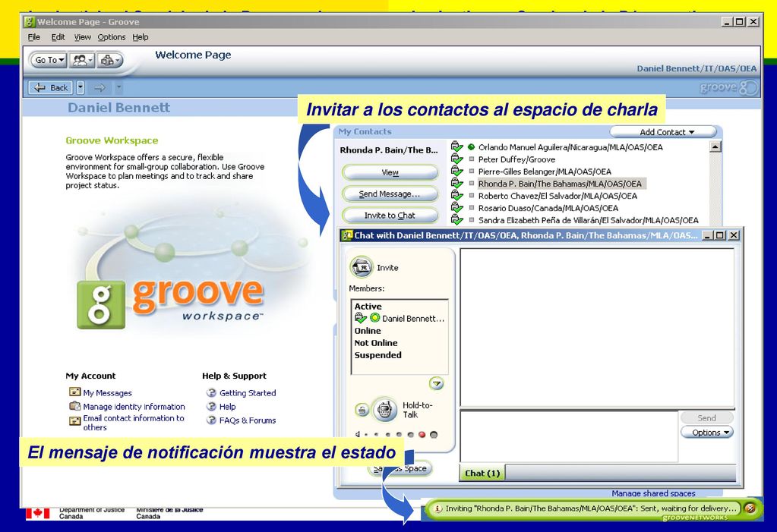Open Manage identity information link
The height and width of the screenshot is (532, 777).
[134, 407]
